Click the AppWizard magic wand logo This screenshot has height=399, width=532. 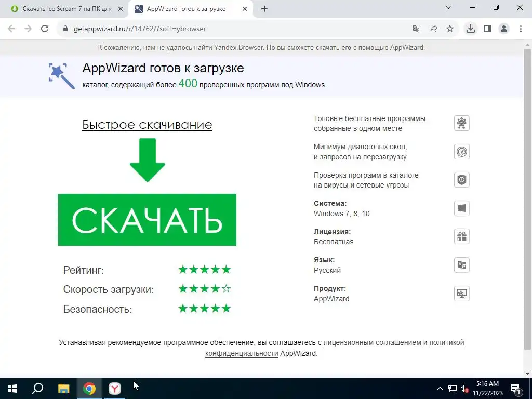[61, 76]
